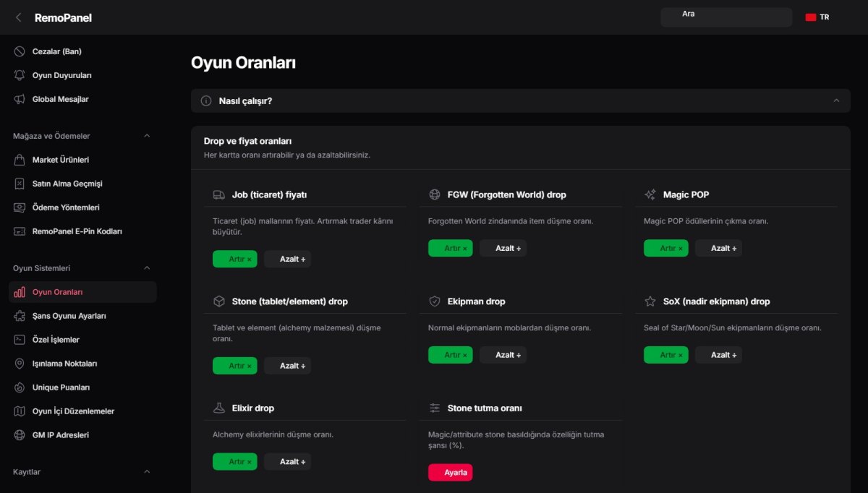Click Azalt for Job (ticaret) fiyatı

(287, 259)
